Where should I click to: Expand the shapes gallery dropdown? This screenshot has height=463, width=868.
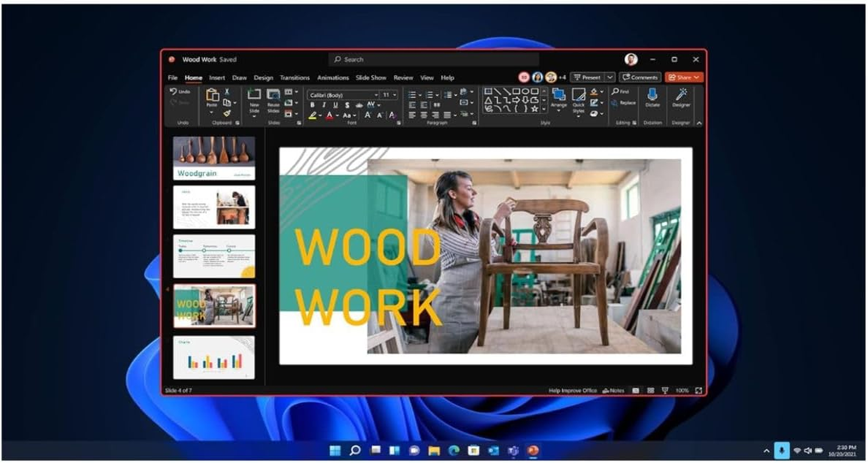pos(543,108)
